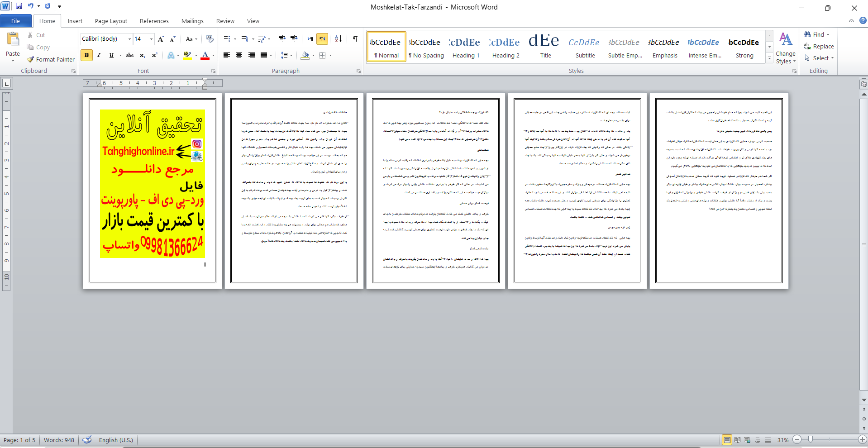Image resolution: width=868 pixels, height=448 pixels.
Task: Click the Zoom Out minus button
Action: pos(797,439)
